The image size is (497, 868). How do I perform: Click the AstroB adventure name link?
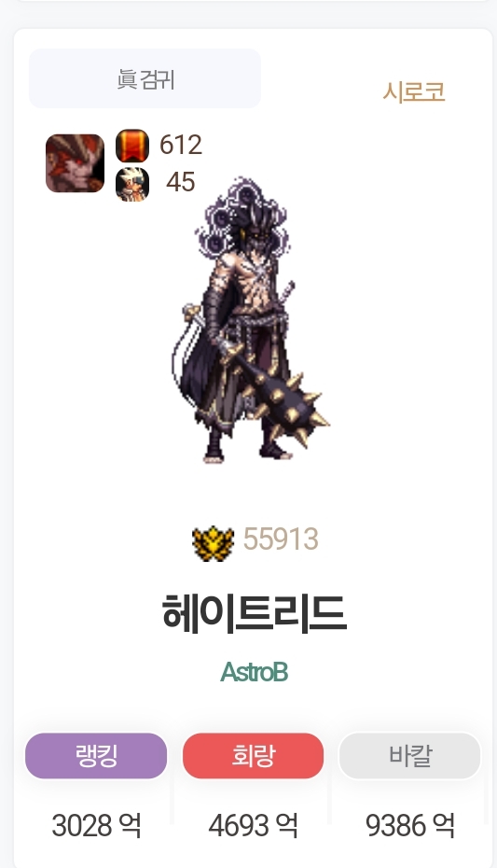[255, 672]
